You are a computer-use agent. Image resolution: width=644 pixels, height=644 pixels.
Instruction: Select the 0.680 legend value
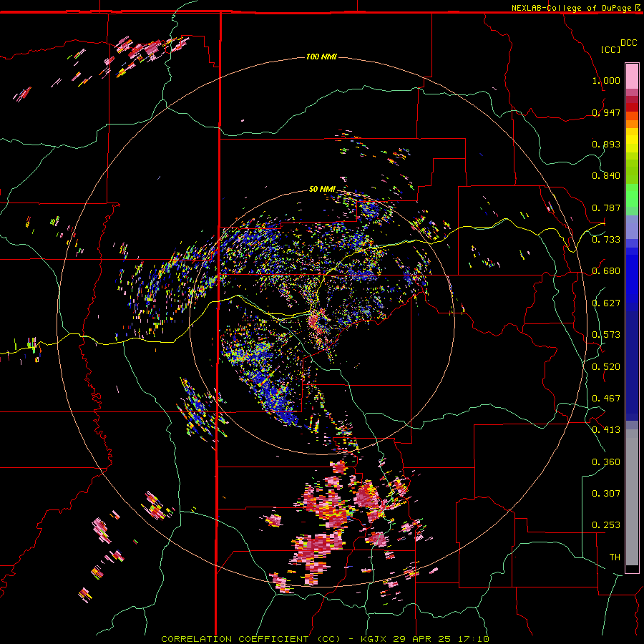coord(606,271)
